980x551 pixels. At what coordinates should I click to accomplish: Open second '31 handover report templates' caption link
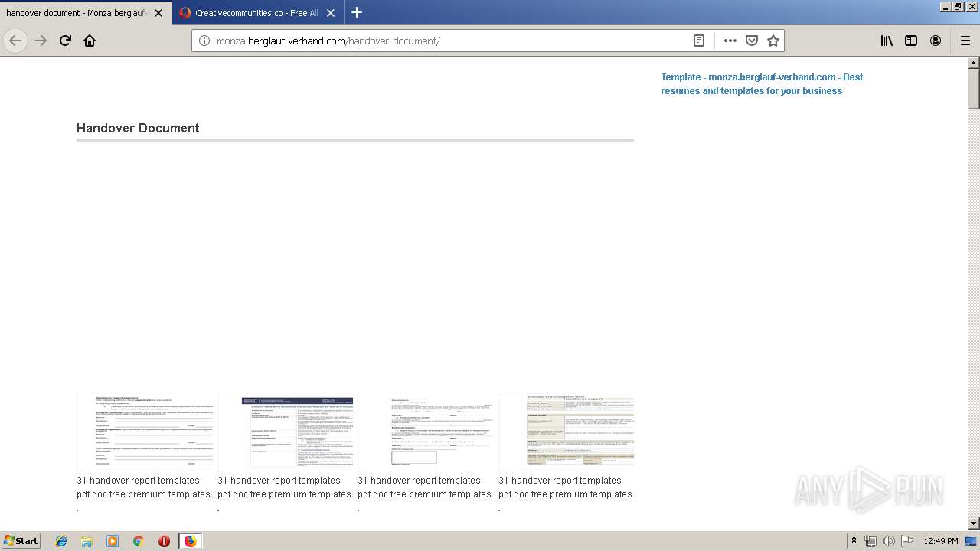pos(284,487)
